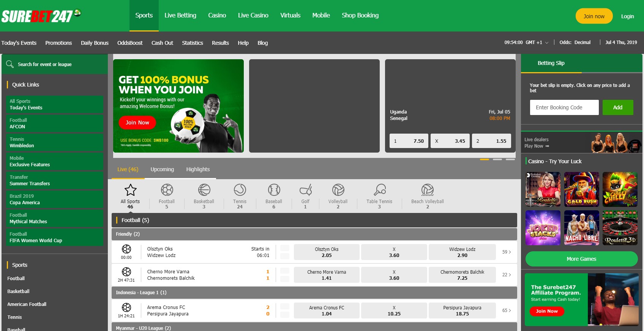Filter live events by Golf icon
Image resolution: width=644 pixels, height=331 pixels.
[x=306, y=190]
